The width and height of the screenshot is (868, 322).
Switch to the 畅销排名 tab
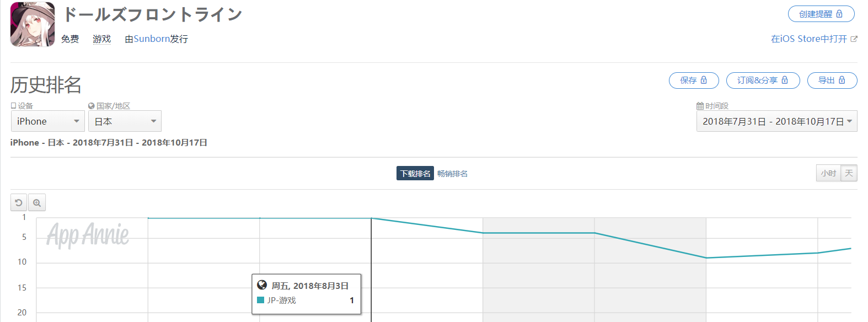tap(452, 173)
